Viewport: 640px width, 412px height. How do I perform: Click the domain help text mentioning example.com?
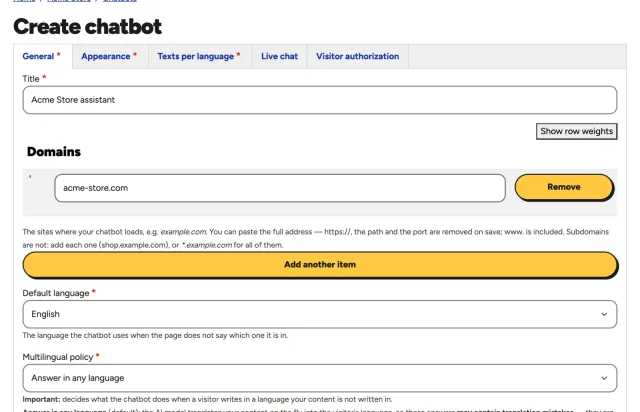[316, 238]
